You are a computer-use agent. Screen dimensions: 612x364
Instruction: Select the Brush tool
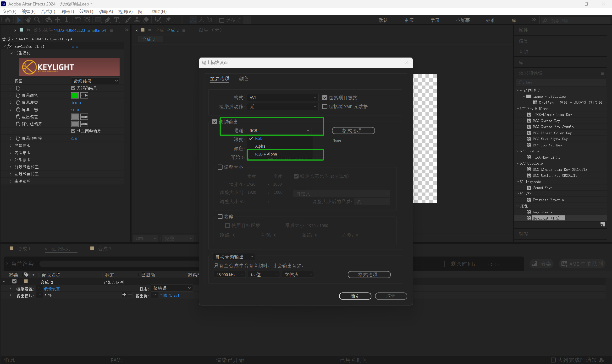(128, 20)
